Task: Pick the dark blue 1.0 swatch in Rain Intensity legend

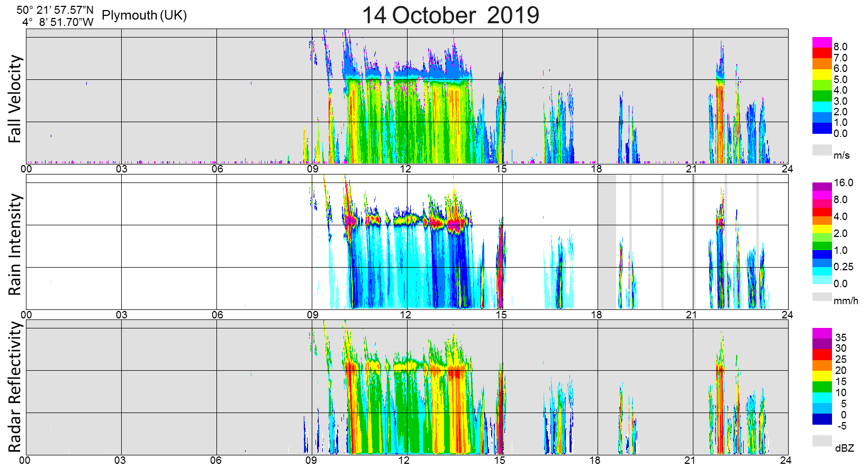Action: click(x=822, y=254)
